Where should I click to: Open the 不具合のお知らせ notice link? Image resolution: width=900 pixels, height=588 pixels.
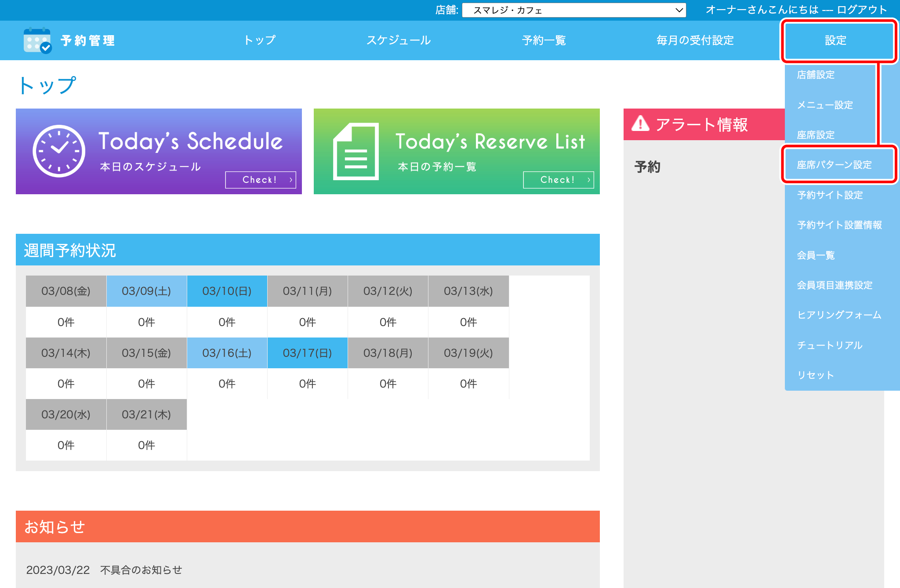pos(141,570)
